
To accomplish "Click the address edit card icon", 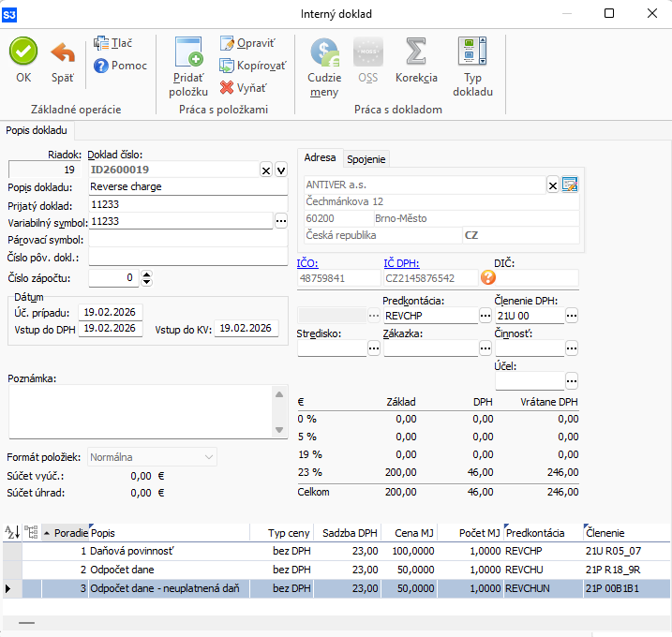I will pos(570,185).
